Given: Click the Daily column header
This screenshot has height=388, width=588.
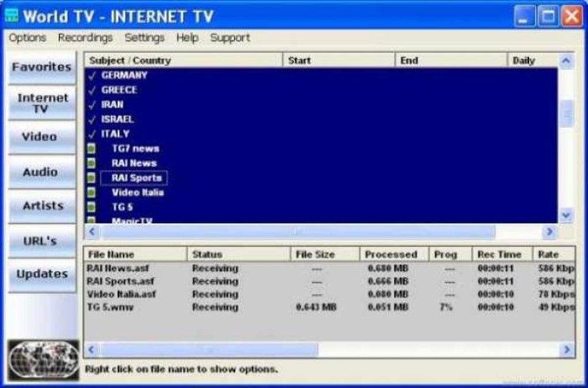Looking at the screenshot, I should click(533, 61).
